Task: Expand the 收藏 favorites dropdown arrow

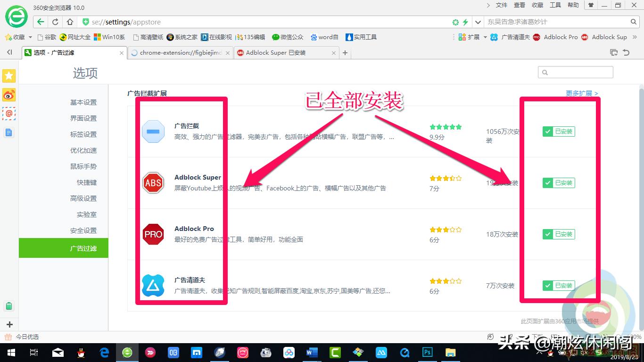Action: (30, 37)
